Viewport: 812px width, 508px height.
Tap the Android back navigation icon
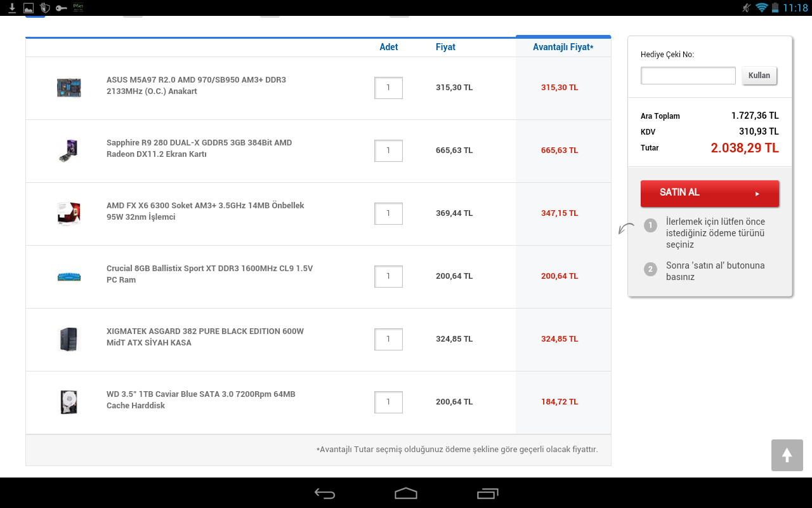pyautogui.click(x=325, y=493)
